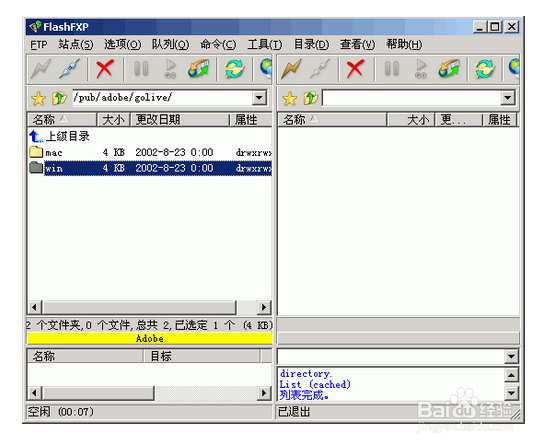Click the 'List (cached)' log line

tap(315, 384)
